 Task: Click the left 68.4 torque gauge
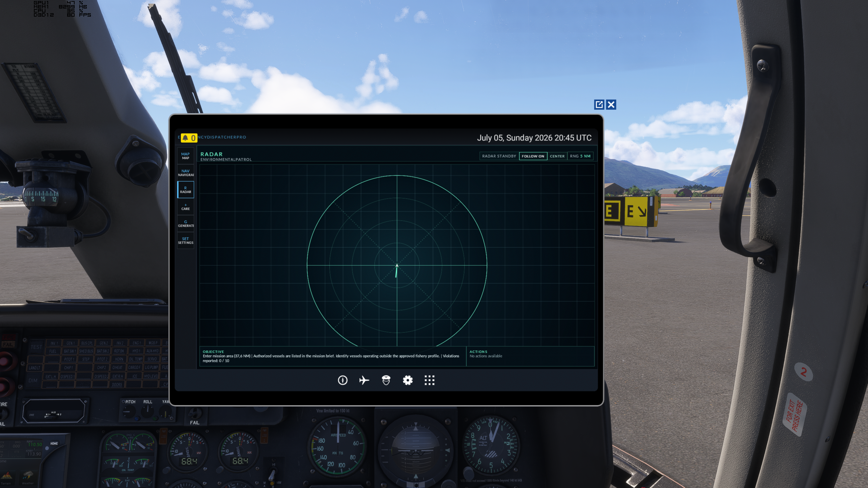coord(189,453)
